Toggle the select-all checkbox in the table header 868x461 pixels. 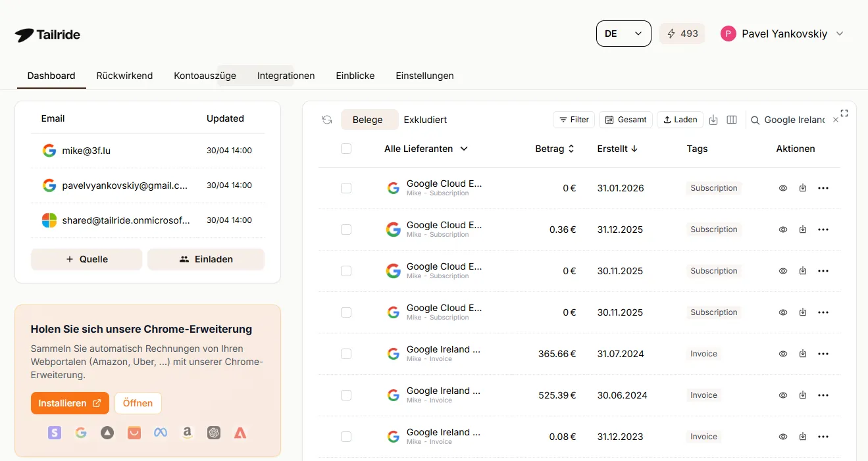[346, 149]
